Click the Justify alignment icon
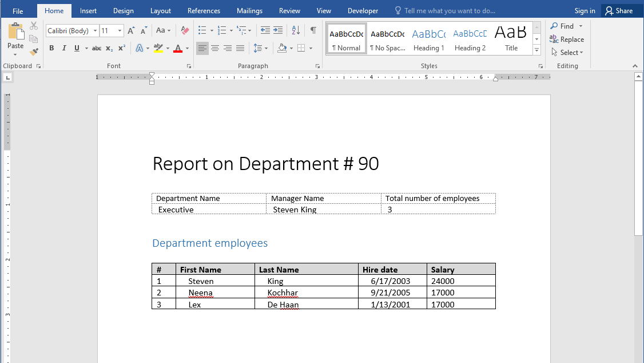The height and width of the screenshot is (363, 644). tap(240, 49)
